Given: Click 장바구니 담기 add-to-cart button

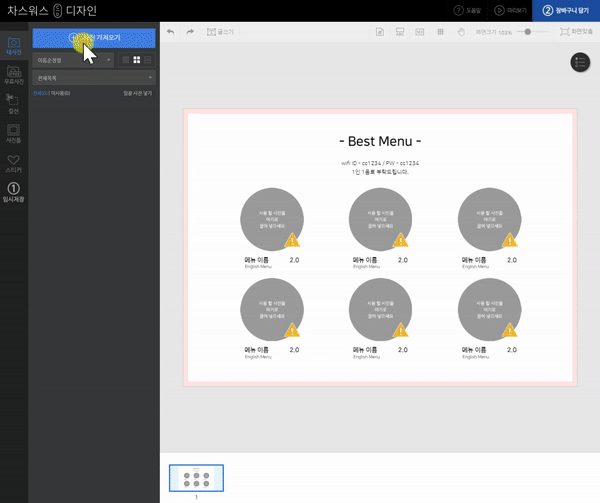Looking at the screenshot, I should pos(566,10).
